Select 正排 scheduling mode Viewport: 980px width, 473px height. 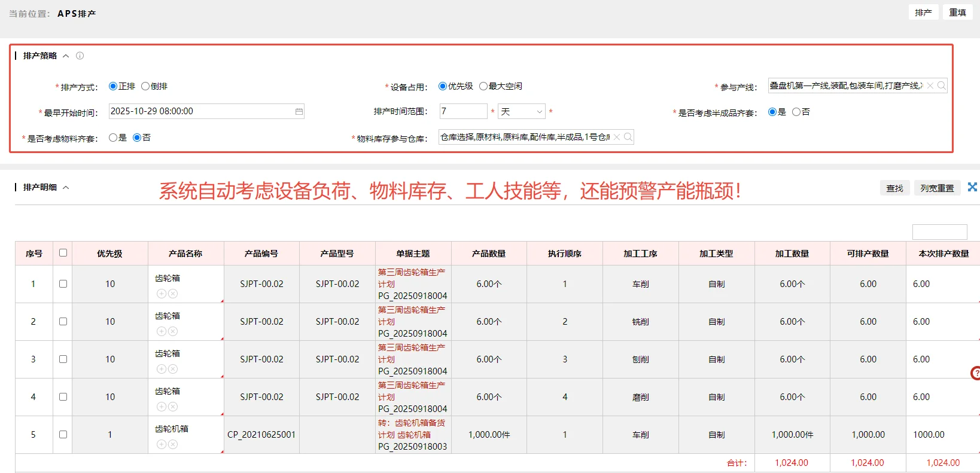pos(113,86)
